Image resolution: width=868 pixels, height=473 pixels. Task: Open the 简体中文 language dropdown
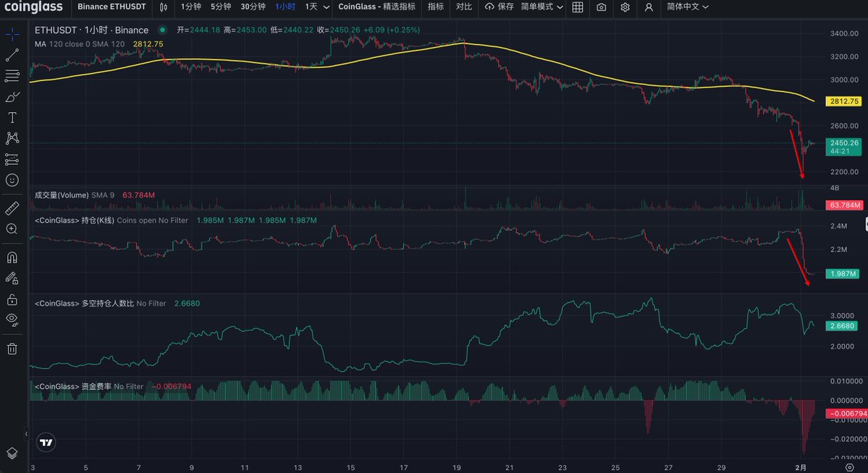pos(687,7)
